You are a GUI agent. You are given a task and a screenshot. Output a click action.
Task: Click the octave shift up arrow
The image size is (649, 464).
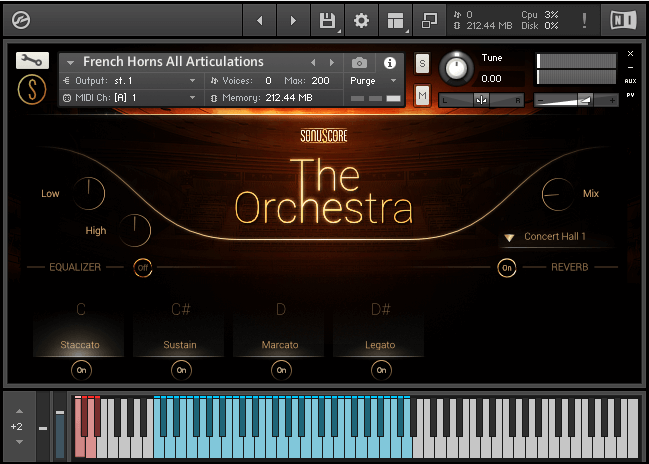(17, 412)
